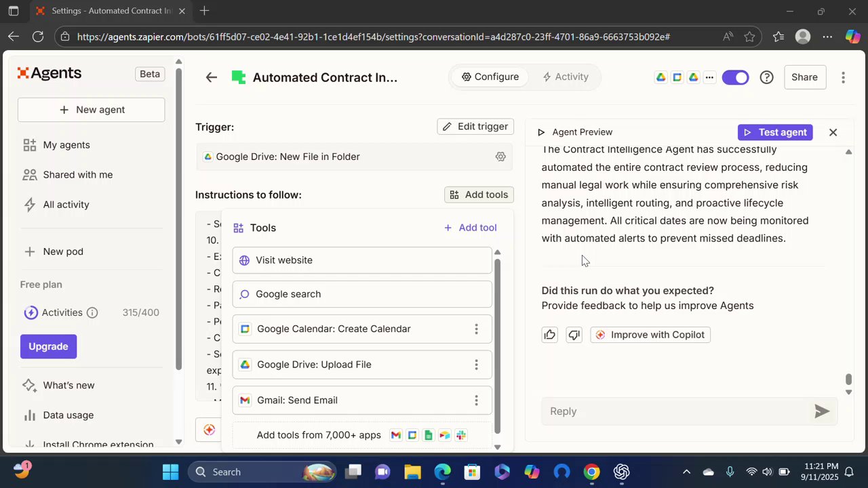Show more connected apps via ellipsis icon
The height and width of the screenshot is (488, 868).
[x=709, y=77]
